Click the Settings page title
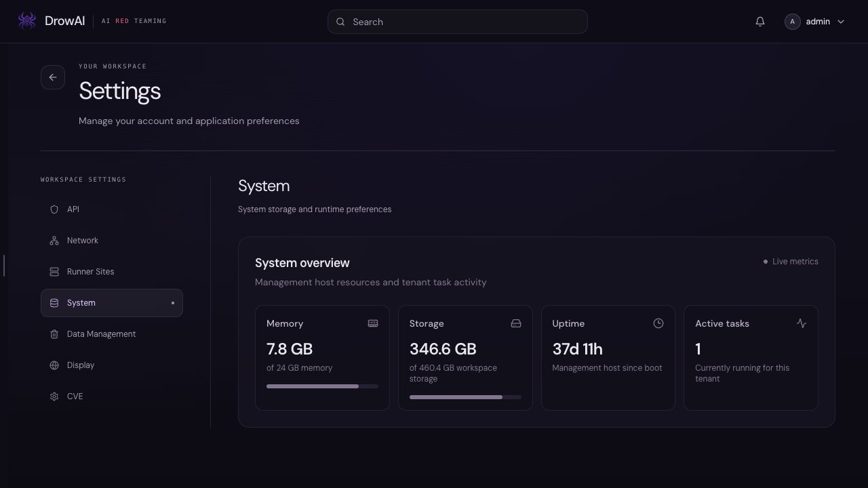 pyautogui.click(x=119, y=91)
